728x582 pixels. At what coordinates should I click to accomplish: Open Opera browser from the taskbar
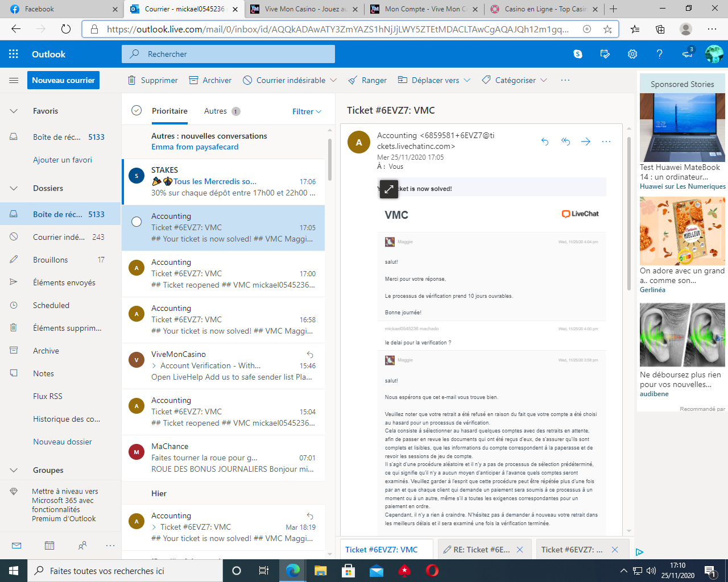tap(432, 571)
